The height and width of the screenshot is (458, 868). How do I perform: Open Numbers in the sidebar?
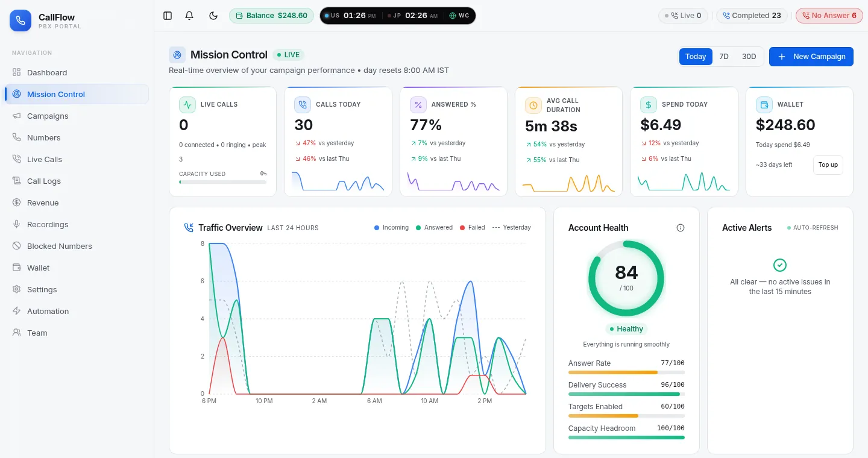[77, 137]
